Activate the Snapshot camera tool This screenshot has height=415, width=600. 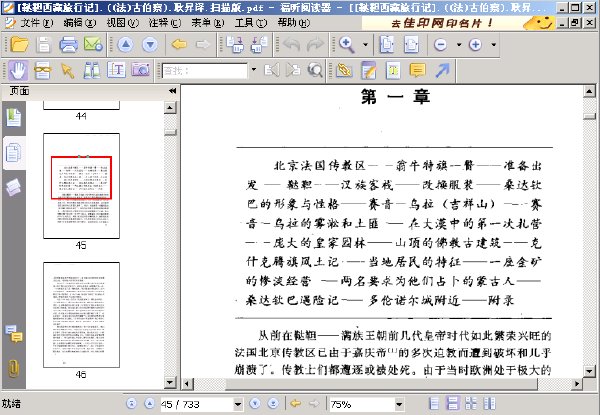coord(141,70)
